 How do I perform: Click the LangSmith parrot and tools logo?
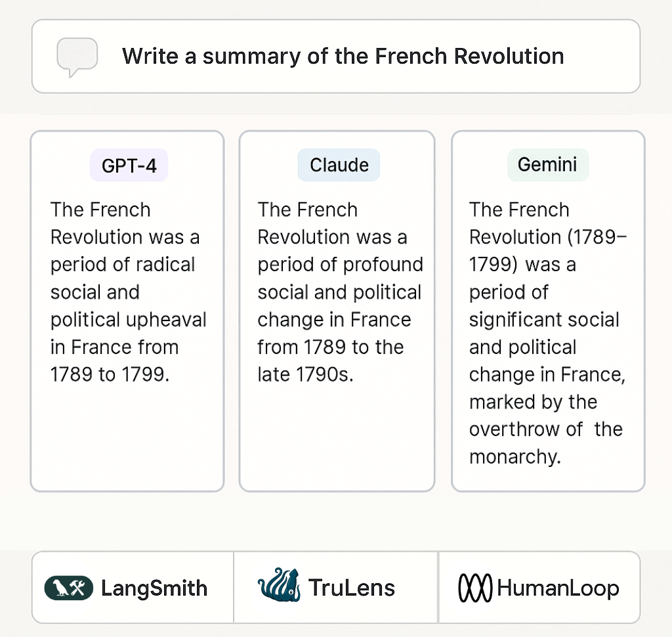point(68,588)
